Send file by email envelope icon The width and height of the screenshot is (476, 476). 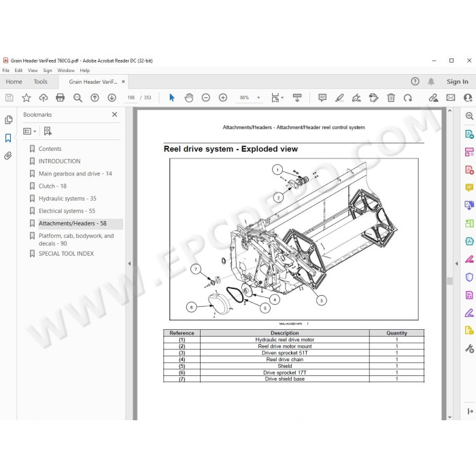pos(450,97)
